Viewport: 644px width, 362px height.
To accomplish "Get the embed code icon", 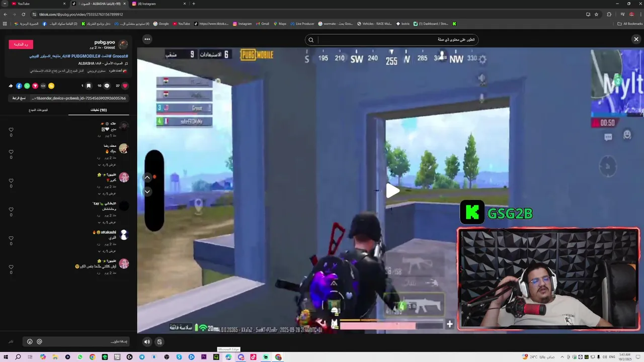I will coord(43,86).
